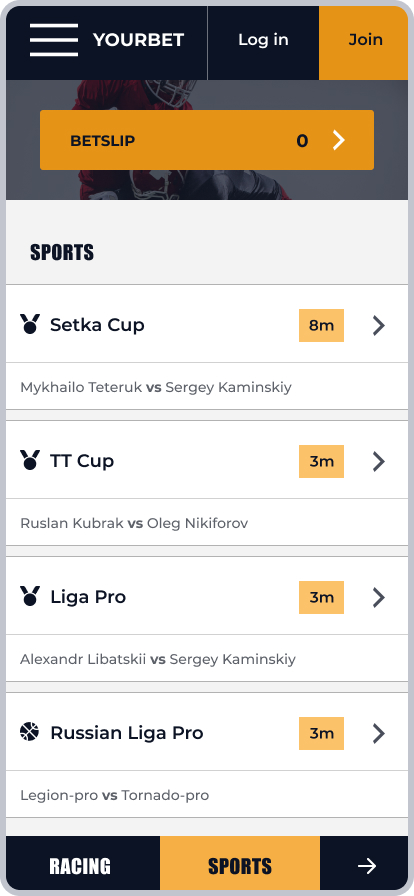
Task: Click the 8m time badge on Setka Cup
Action: [x=321, y=325]
